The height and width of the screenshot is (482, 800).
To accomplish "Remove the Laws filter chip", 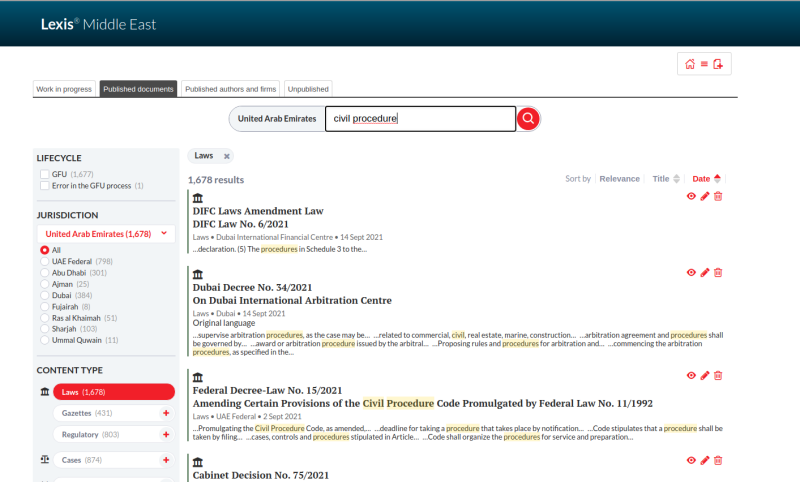I will click(x=227, y=156).
